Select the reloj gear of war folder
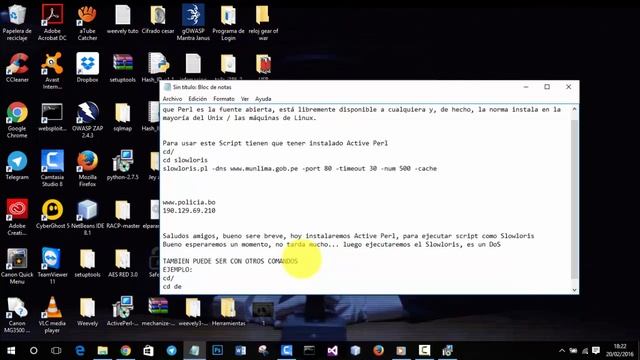Screen dimensions: 640x360 [263, 22]
